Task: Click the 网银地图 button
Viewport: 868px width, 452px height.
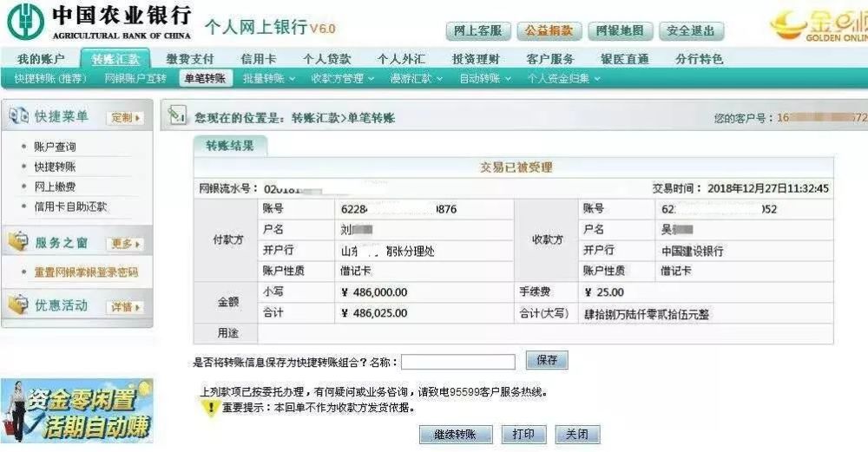Action: (620, 31)
